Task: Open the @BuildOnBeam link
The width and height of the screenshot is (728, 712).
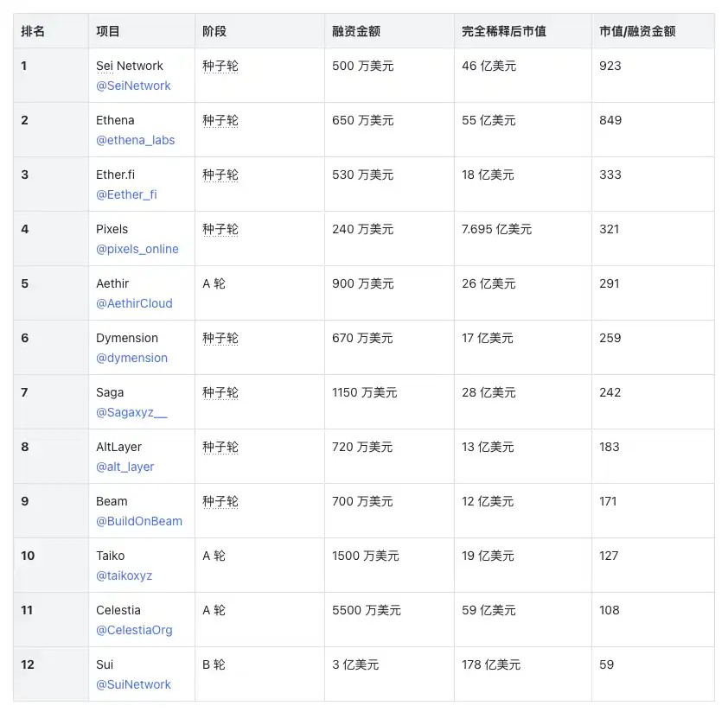Action: [138, 521]
